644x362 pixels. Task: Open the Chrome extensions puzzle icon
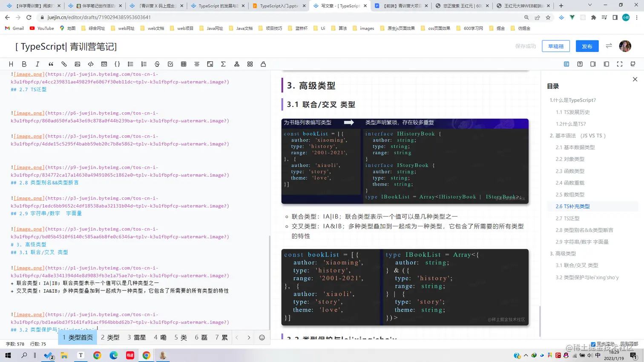pyautogui.click(x=593, y=17)
